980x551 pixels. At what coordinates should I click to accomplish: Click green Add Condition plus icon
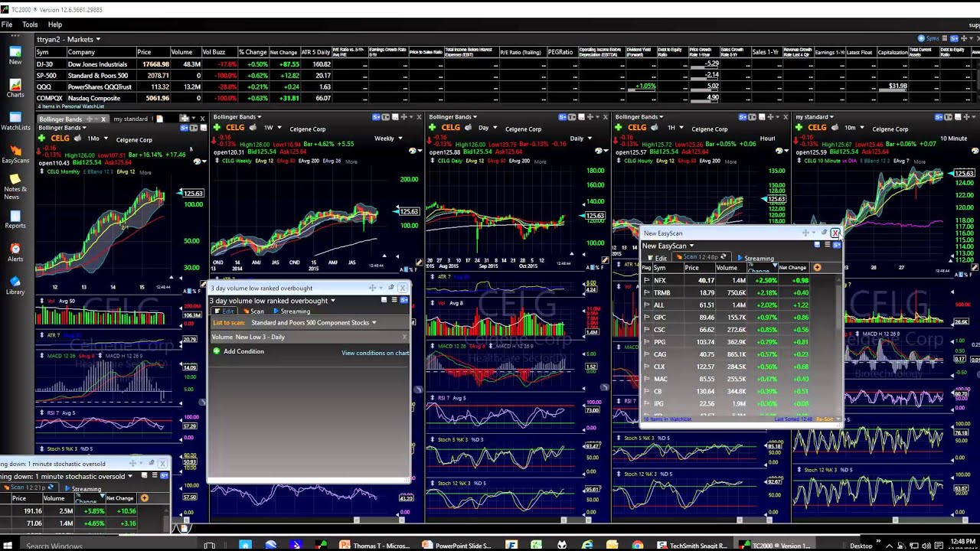point(217,351)
